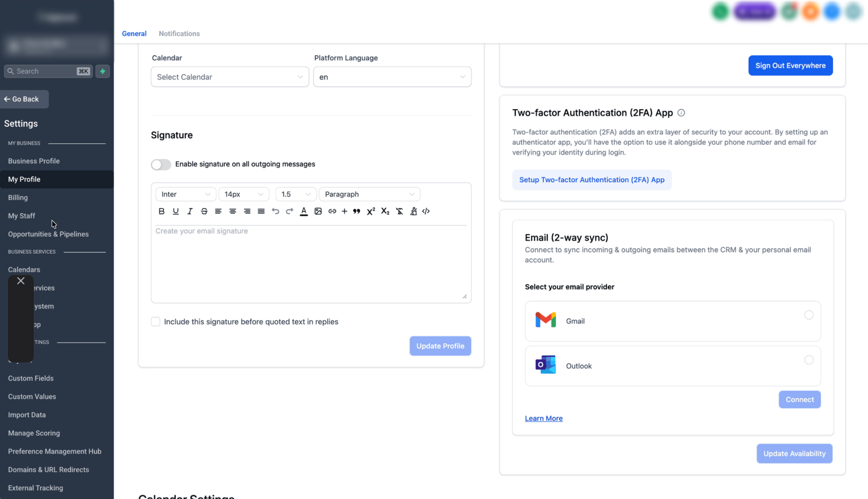The height and width of the screenshot is (499, 868).
Task: Click in the email signature text area
Action: [x=311, y=263]
